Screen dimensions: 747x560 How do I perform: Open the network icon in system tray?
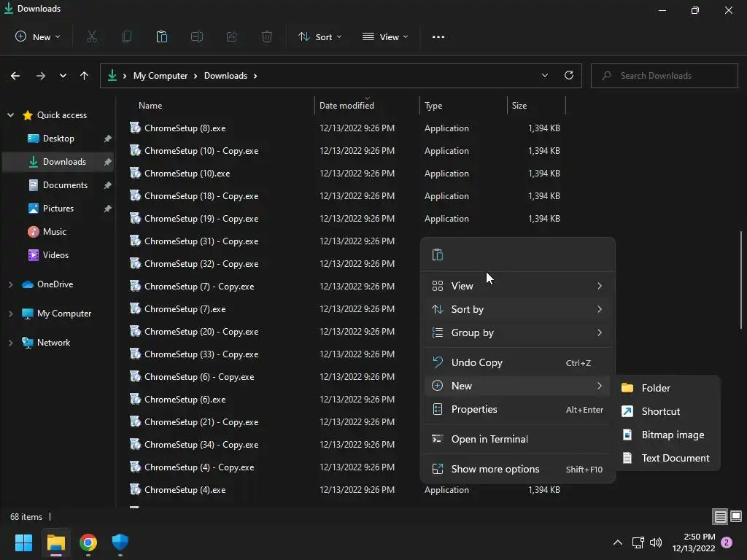638,542
